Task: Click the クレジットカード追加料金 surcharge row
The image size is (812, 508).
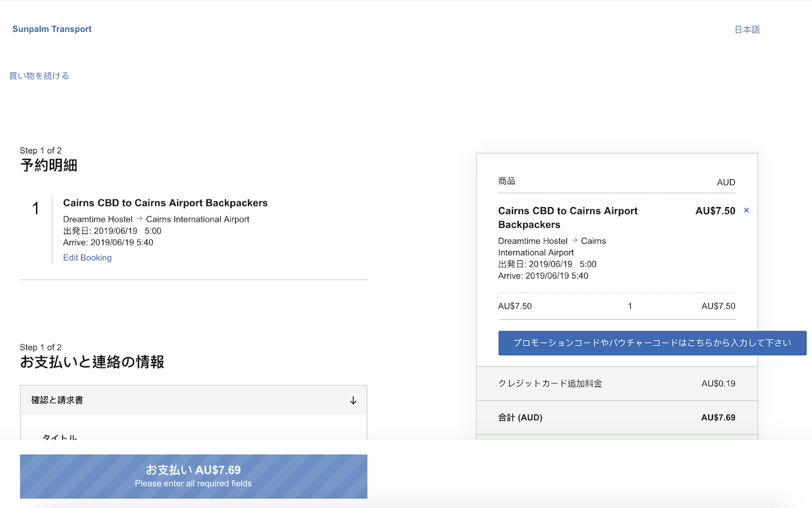Action: click(x=617, y=384)
